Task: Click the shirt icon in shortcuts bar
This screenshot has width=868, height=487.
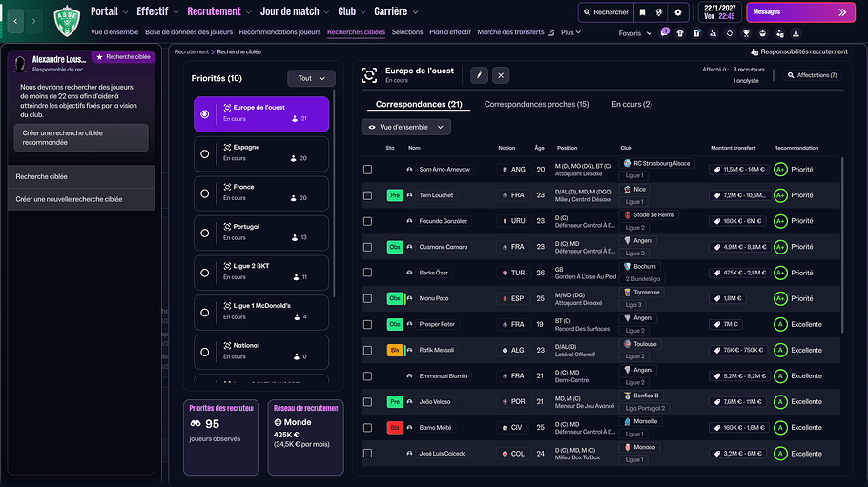Action: (680, 32)
